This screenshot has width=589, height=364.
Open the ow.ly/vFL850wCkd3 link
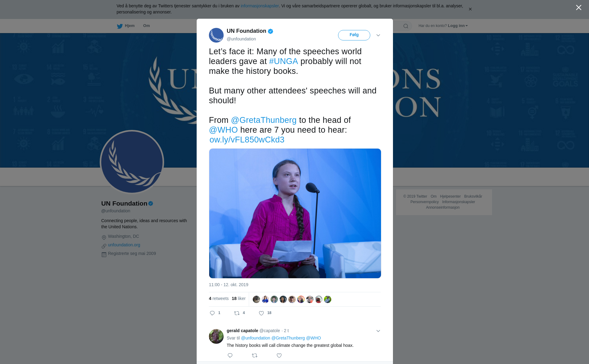tap(247, 140)
